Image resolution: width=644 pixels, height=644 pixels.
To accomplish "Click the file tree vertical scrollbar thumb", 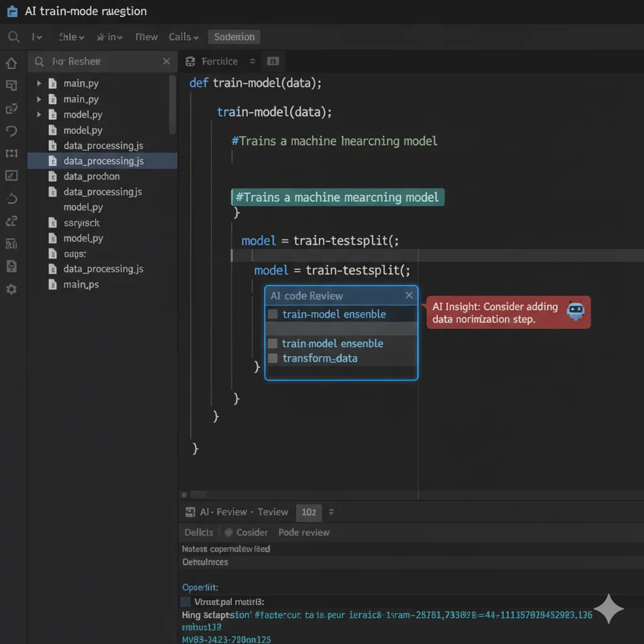I will pos(172,105).
